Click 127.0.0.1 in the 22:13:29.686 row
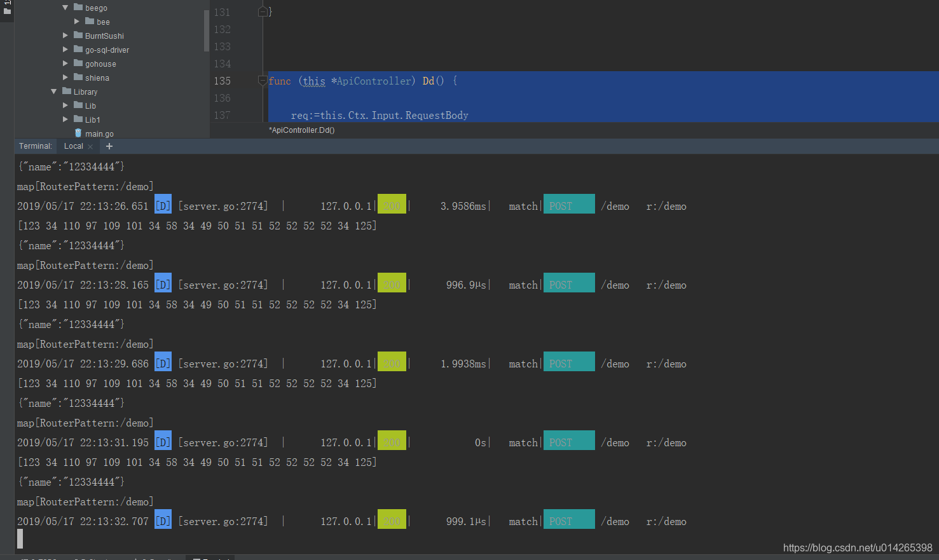Image resolution: width=939 pixels, height=560 pixels. 346,364
